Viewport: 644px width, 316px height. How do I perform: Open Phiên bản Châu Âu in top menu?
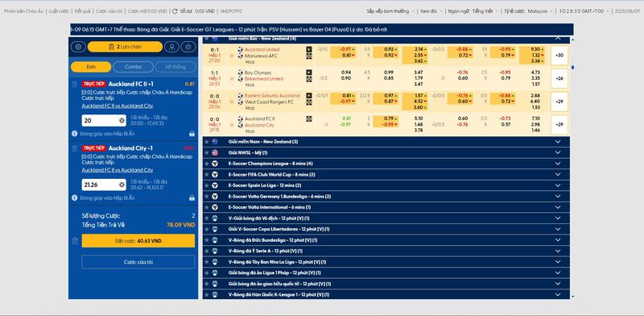[x=23, y=11]
